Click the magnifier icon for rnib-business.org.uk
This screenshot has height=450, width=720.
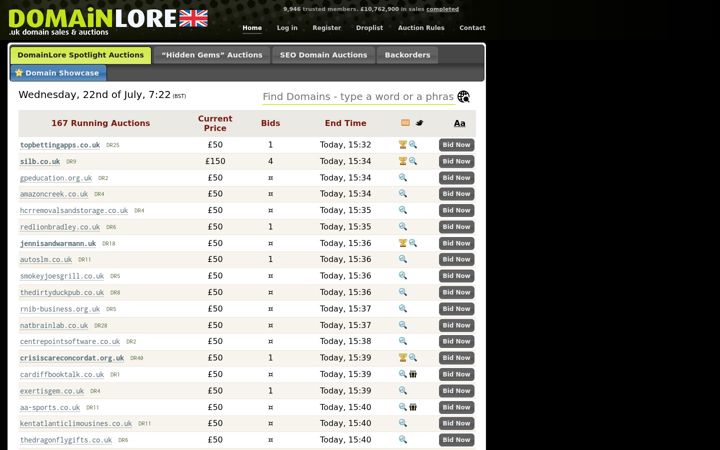coord(403,309)
